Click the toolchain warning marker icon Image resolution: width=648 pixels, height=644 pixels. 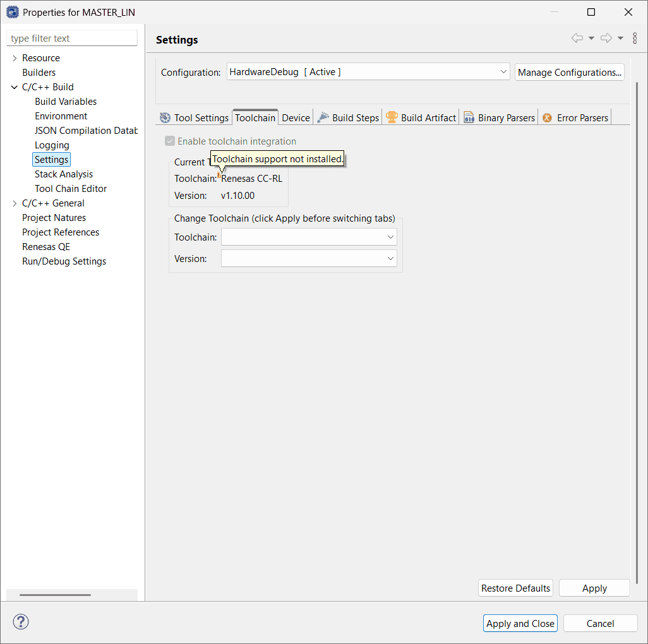pos(219,175)
